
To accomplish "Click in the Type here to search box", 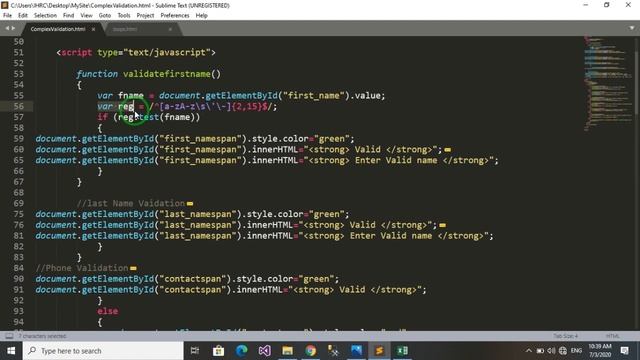I will pyautogui.click(x=103, y=351).
